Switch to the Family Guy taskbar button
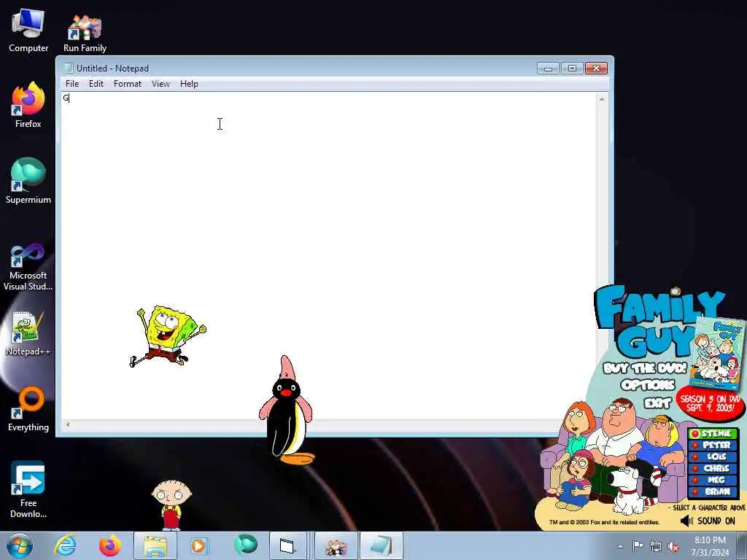 pos(336,545)
